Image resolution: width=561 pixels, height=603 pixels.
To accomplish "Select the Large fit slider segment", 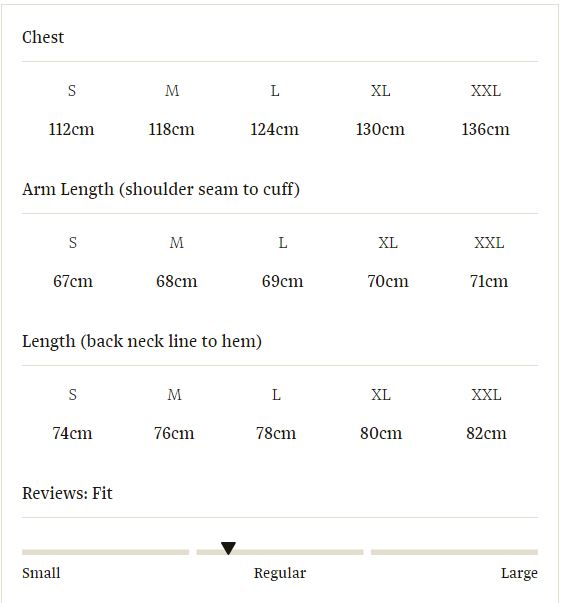I will [454, 552].
